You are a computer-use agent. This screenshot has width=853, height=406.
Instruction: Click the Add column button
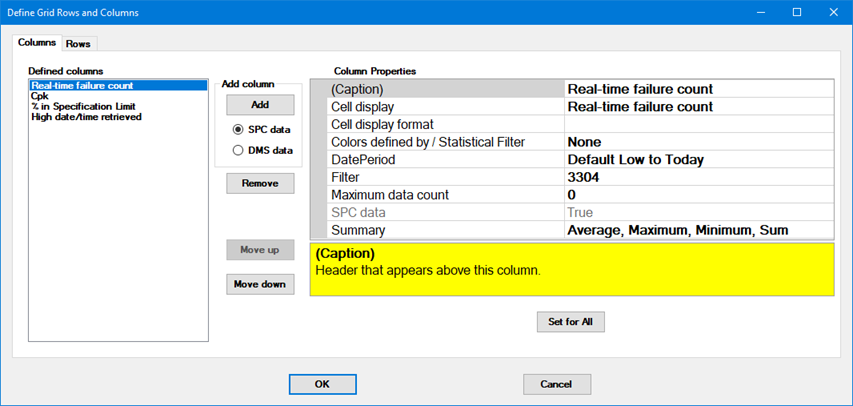click(260, 105)
